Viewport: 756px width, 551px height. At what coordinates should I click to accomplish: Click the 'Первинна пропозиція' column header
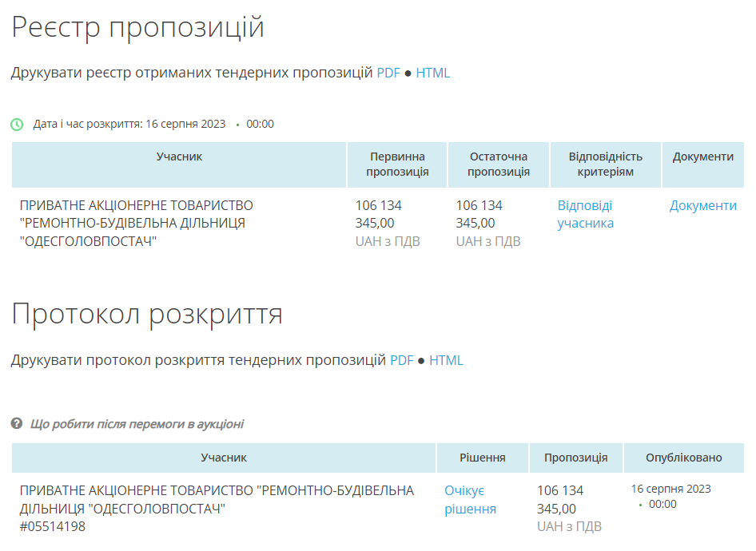(397, 165)
